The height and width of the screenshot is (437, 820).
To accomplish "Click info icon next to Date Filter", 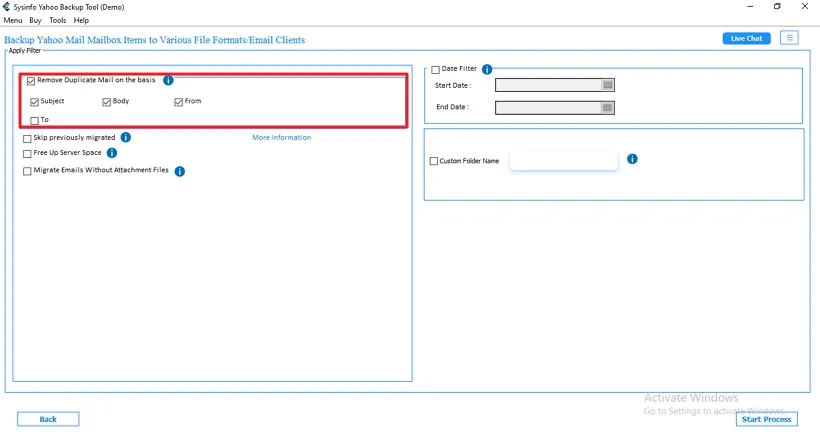I will click(x=487, y=69).
